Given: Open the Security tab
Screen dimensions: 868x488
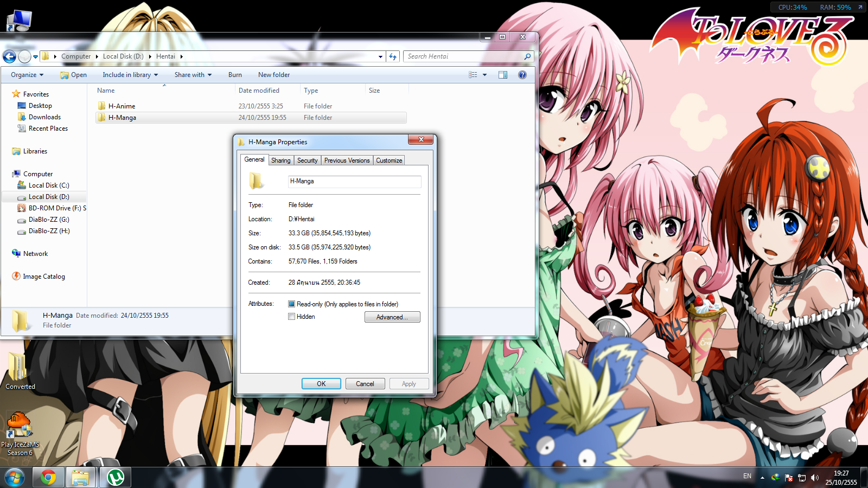Looking at the screenshot, I should 308,160.
